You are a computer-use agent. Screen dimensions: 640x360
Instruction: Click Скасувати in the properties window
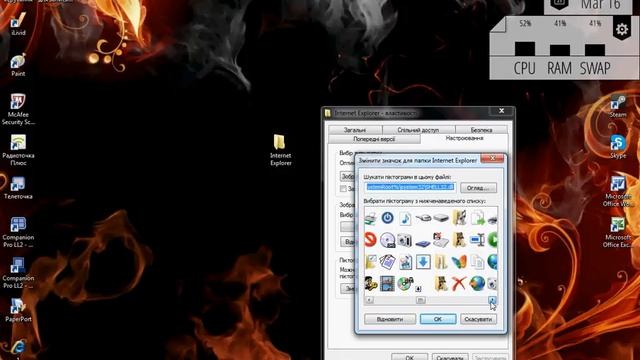pos(450,357)
